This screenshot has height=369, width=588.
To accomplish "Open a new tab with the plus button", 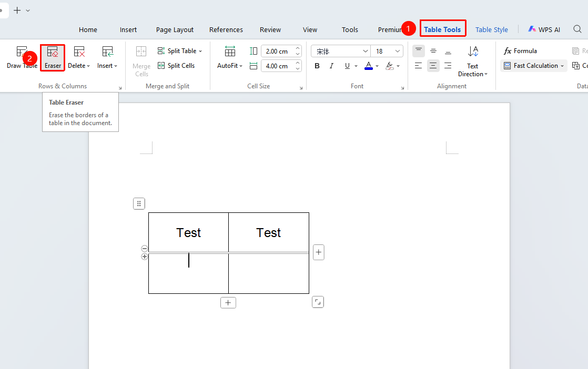I will pos(17,11).
